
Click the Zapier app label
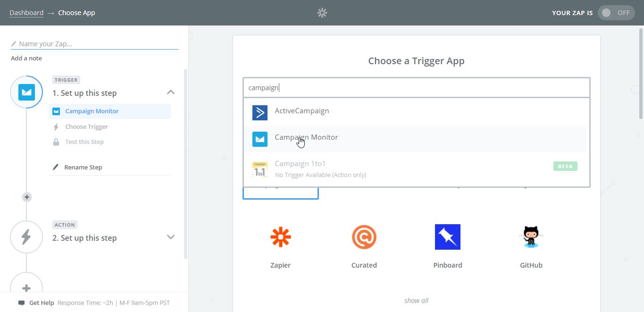click(281, 265)
